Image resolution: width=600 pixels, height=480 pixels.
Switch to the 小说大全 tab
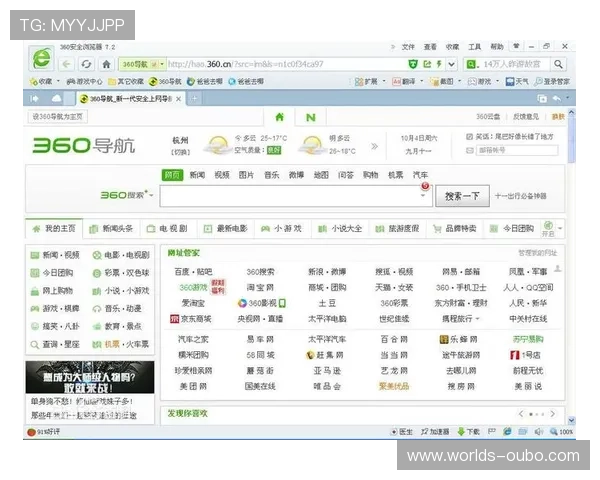(x=340, y=229)
